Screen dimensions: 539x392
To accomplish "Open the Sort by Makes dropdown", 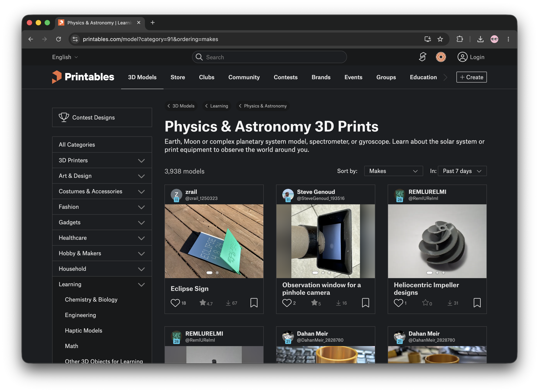I will [393, 171].
